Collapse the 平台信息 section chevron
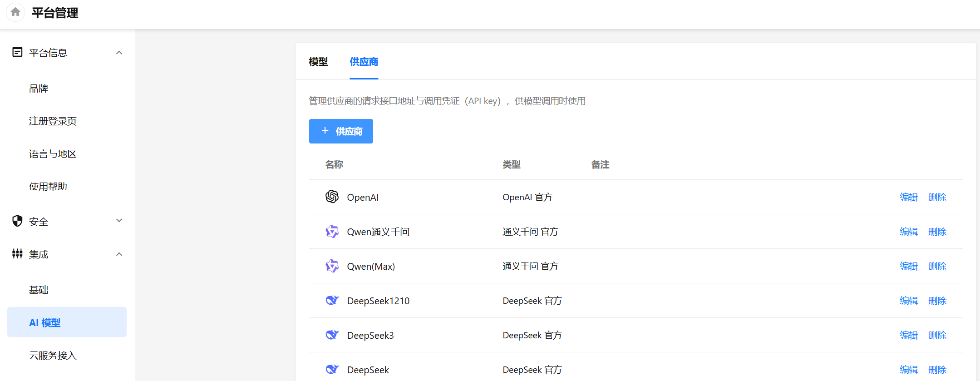 tap(119, 53)
